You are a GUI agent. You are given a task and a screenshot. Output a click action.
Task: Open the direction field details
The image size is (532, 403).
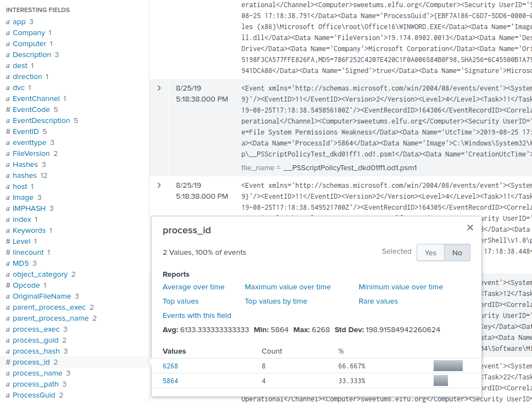(27, 77)
